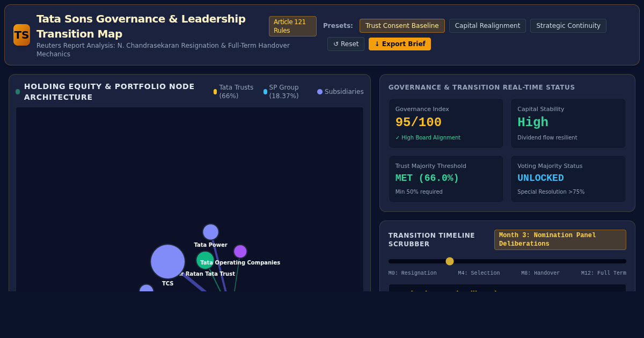Select the green Ratan Tata Trust node
Viewport: 644px width, 338px height.
[x=205, y=260]
